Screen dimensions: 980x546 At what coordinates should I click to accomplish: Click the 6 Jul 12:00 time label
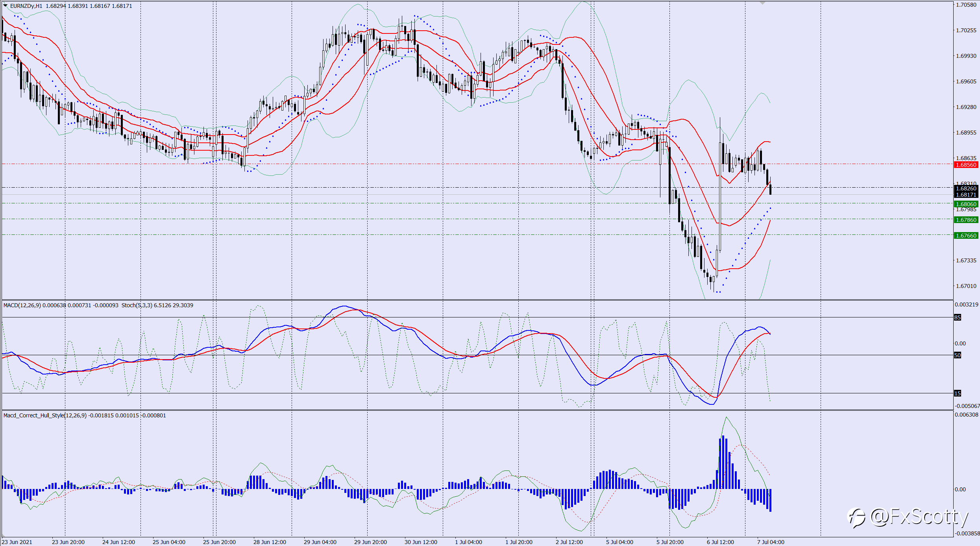720,542
